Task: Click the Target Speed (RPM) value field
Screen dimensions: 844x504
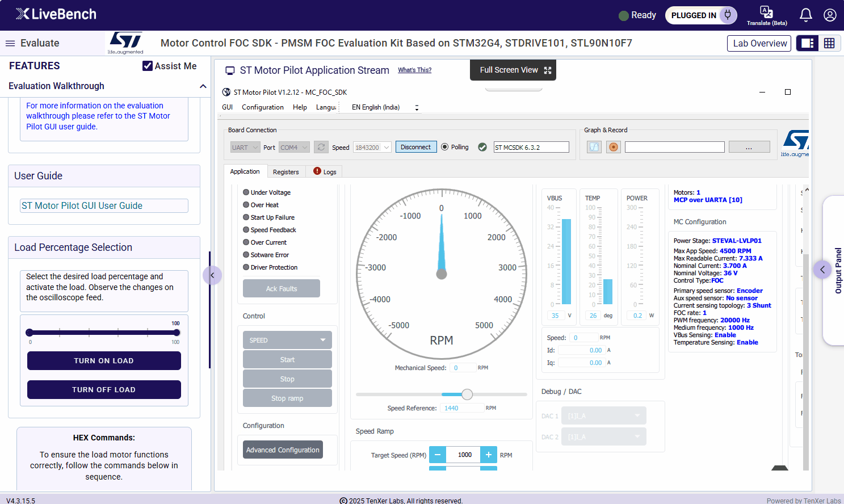Action: click(463, 455)
